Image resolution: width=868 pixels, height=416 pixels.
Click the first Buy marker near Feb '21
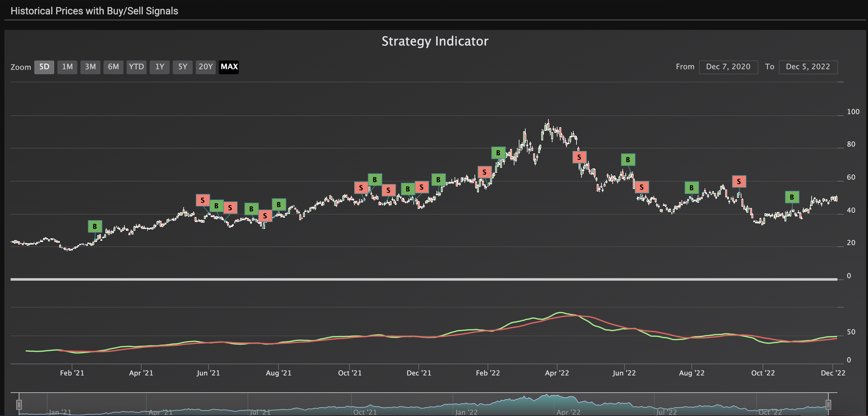coord(95,226)
